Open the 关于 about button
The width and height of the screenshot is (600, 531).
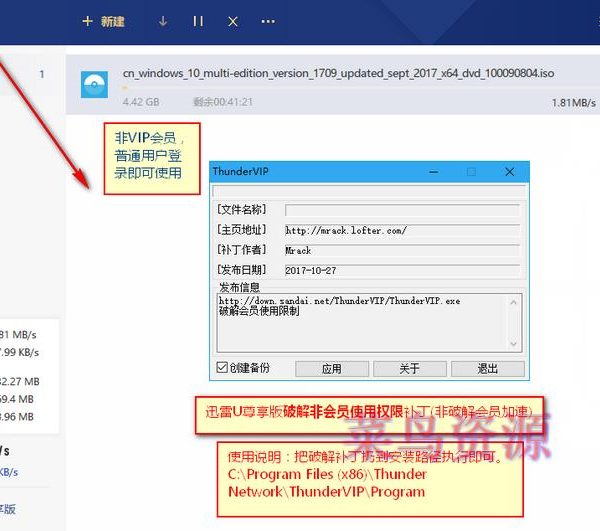coord(409,368)
